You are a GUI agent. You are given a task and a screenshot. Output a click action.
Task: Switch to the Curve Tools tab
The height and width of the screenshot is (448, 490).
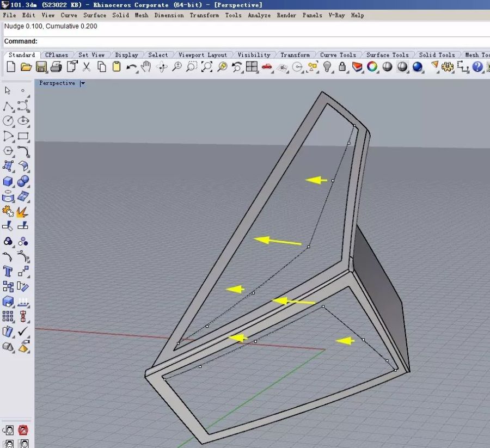pyautogui.click(x=338, y=55)
